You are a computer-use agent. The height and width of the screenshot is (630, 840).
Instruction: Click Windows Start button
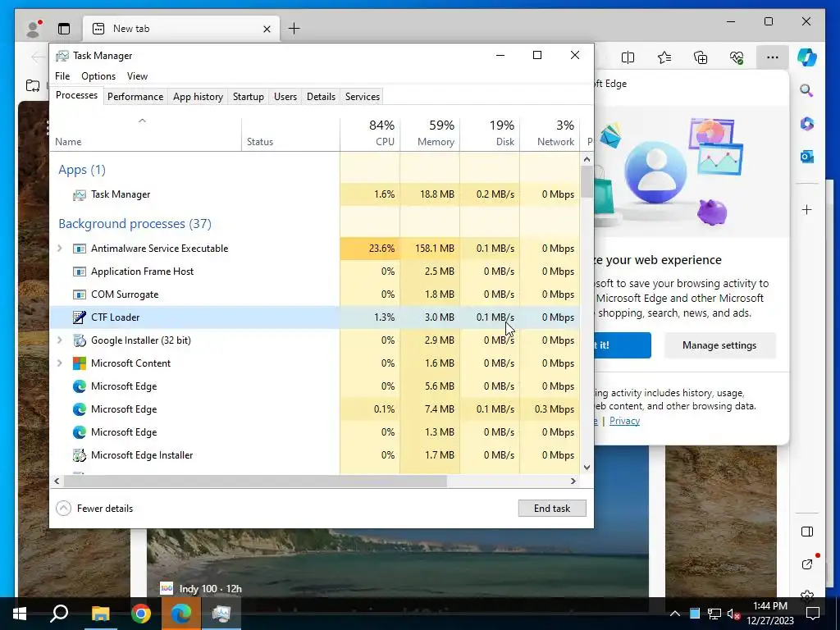pyautogui.click(x=20, y=614)
